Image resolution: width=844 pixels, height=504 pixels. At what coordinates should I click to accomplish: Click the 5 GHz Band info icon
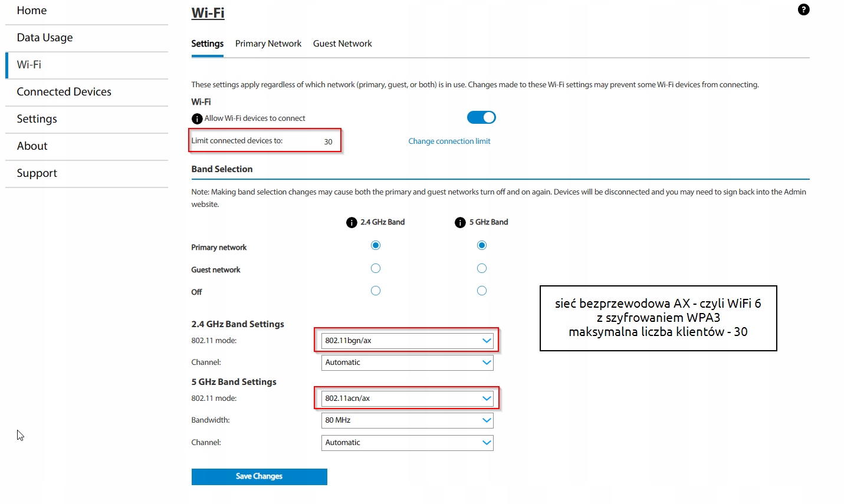(460, 222)
